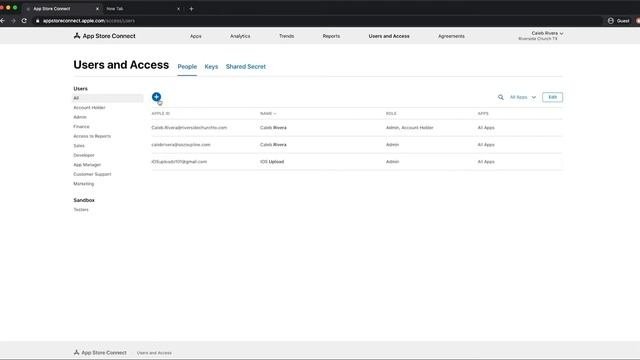Select the App Store Connect browser tab

coord(61,9)
